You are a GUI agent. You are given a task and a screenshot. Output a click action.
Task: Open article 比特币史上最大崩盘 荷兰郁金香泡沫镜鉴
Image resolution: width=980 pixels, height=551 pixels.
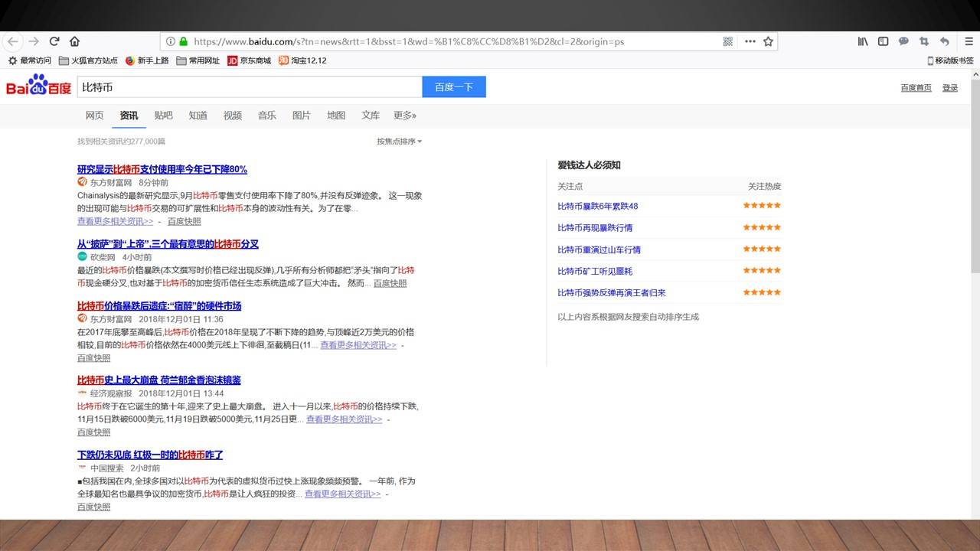pyautogui.click(x=159, y=380)
